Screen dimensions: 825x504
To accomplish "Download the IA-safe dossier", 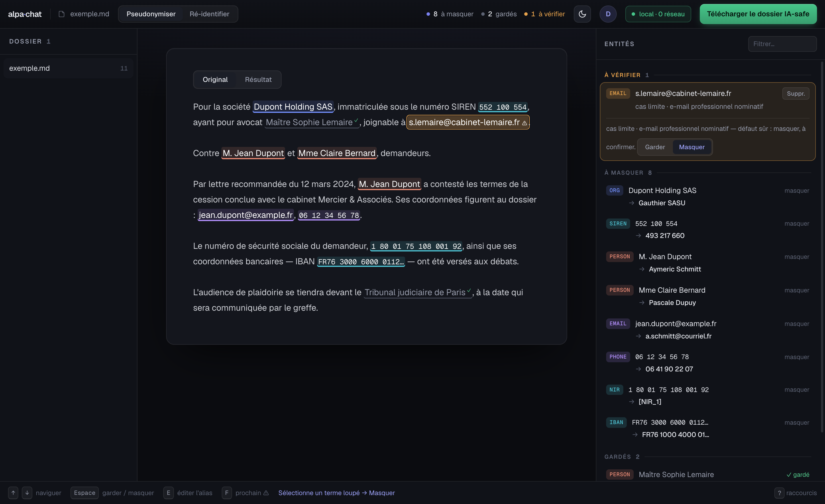I will coord(758,14).
